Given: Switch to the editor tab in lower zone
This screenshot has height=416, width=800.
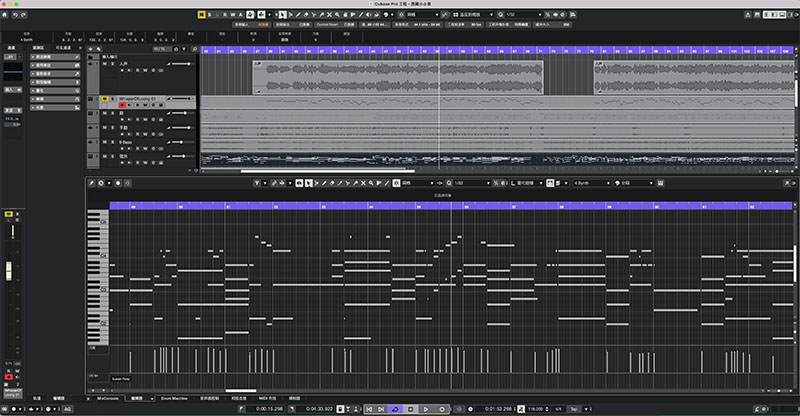Looking at the screenshot, I should (x=137, y=398).
